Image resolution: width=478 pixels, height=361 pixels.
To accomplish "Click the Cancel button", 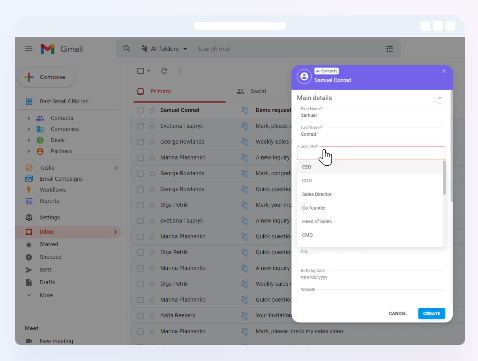I will [x=397, y=313].
